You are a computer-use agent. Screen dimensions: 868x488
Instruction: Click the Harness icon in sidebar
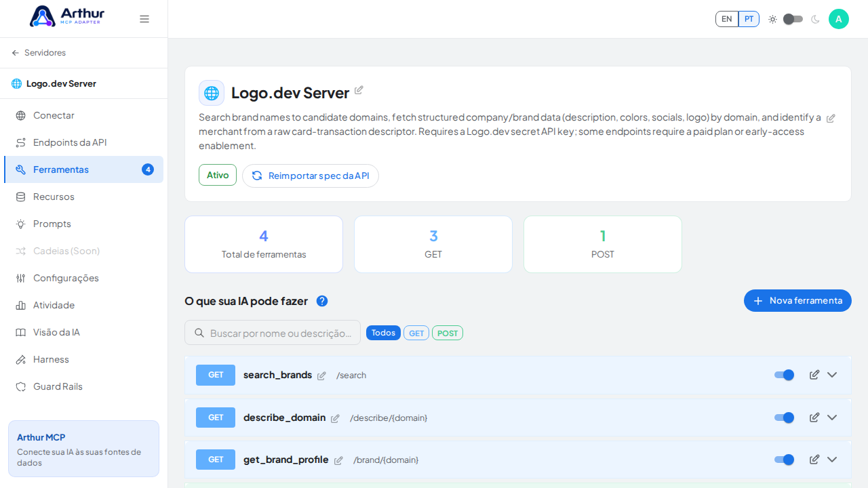21,359
